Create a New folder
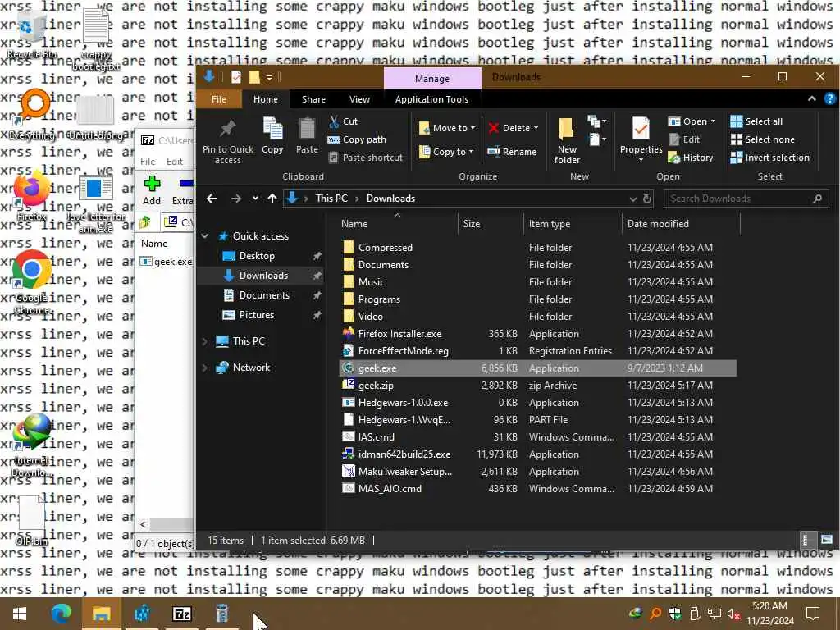The height and width of the screenshot is (630, 840). click(567, 141)
